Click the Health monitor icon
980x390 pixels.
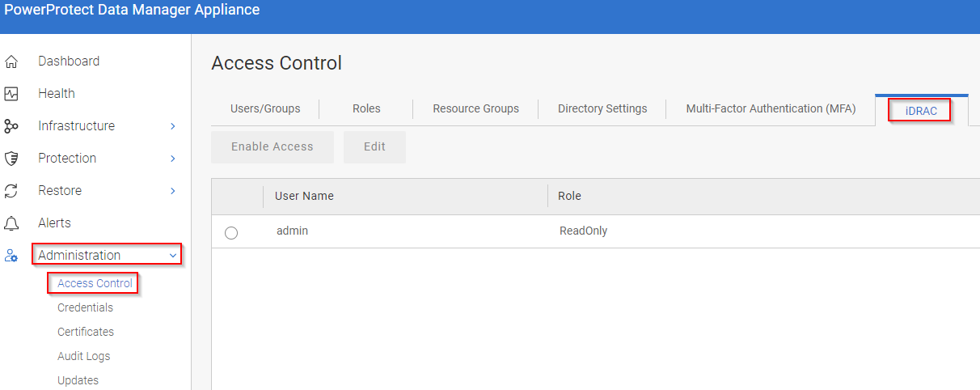pos(11,94)
